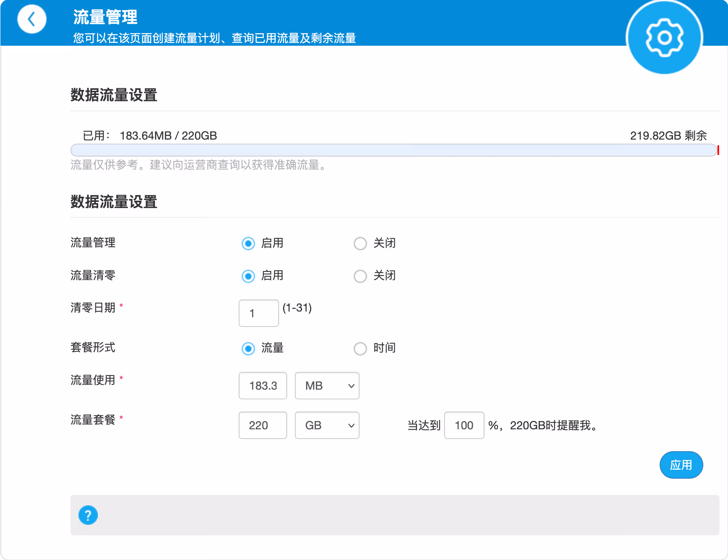Choose 时间 as 套餐形式
The height and width of the screenshot is (560, 728).
[x=360, y=348]
